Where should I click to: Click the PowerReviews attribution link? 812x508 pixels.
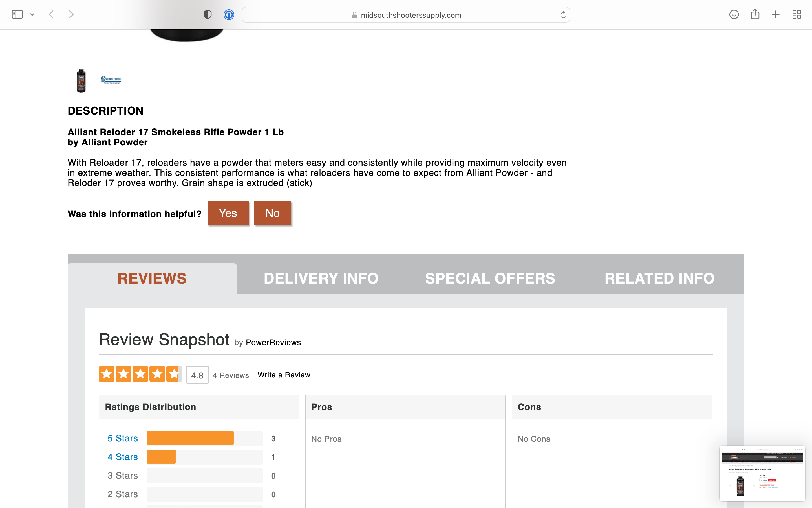(273, 342)
